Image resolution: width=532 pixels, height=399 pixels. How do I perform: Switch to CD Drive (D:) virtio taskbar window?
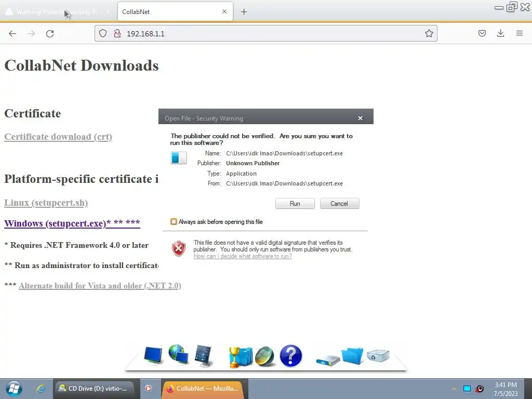(95, 389)
